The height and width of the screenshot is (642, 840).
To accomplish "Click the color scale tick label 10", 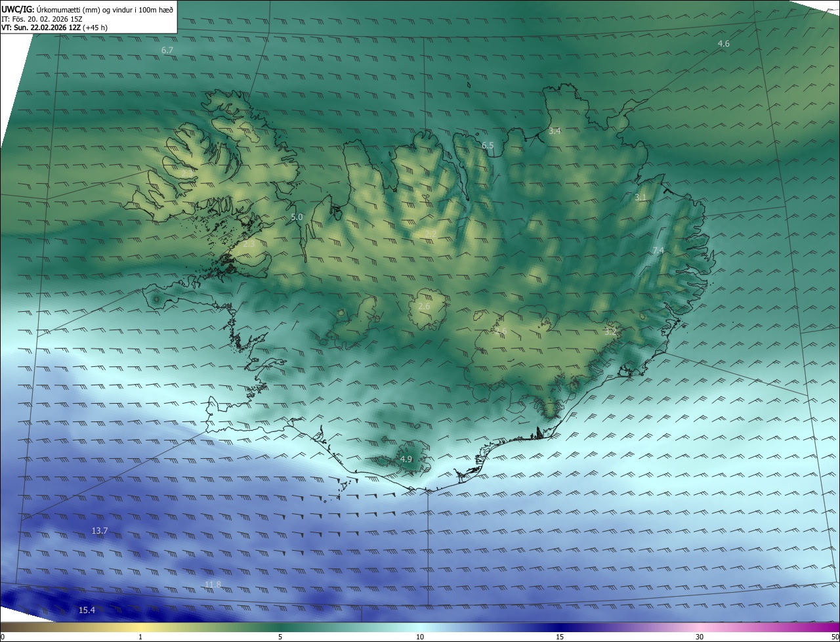I will click(420, 637).
